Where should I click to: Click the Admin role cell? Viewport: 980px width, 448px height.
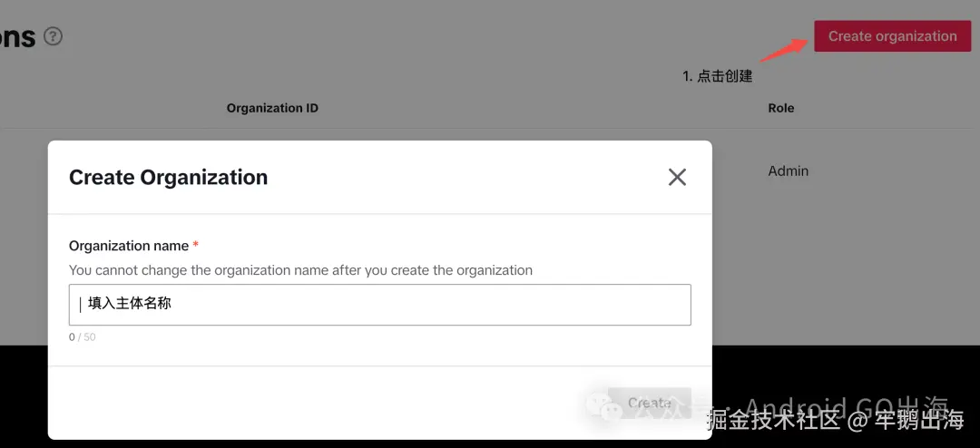click(788, 170)
